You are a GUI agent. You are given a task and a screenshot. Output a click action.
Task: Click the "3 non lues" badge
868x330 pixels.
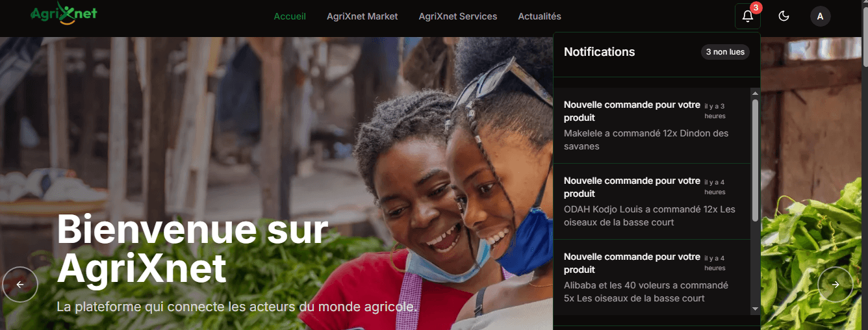coord(725,52)
